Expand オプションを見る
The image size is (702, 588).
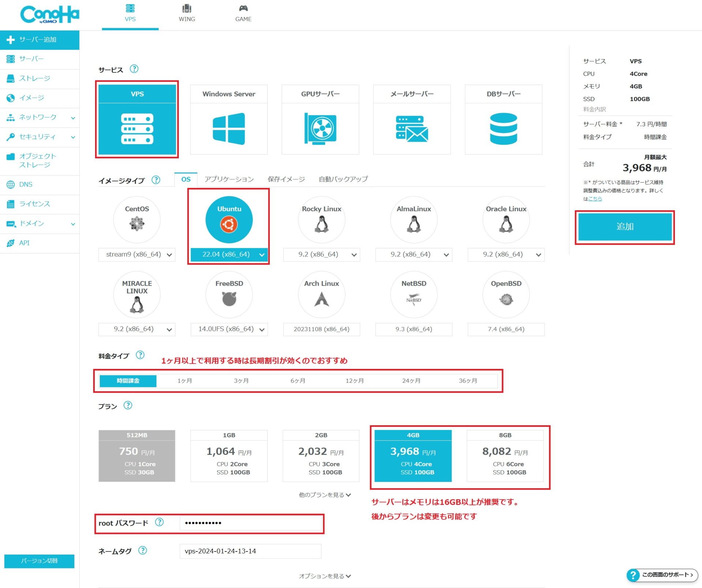click(x=325, y=576)
